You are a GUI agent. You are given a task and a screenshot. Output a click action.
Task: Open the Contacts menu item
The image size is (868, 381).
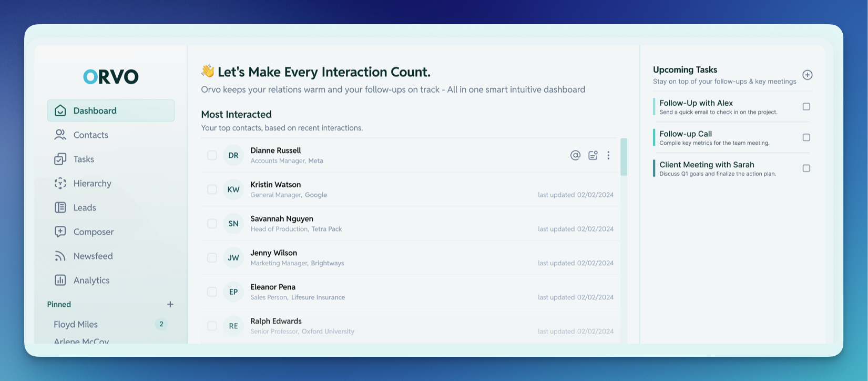point(90,135)
